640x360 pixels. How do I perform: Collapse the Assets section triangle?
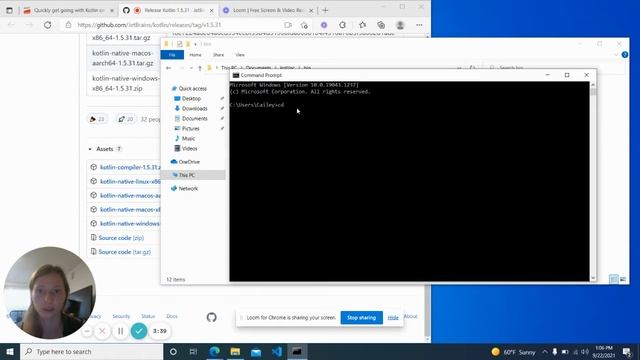click(x=90, y=149)
